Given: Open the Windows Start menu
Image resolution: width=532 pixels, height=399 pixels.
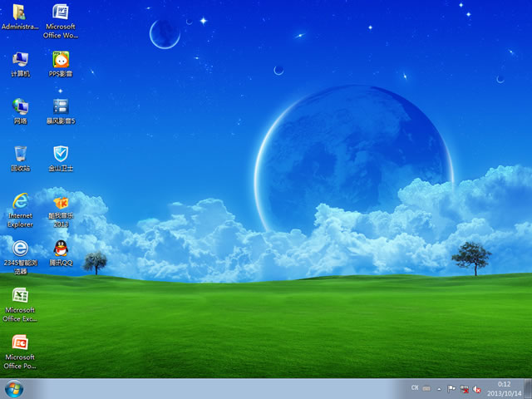Looking at the screenshot, I should click(14, 389).
